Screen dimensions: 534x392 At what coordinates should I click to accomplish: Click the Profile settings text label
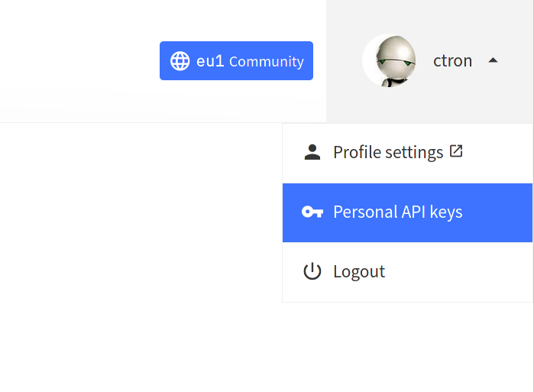tap(388, 152)
